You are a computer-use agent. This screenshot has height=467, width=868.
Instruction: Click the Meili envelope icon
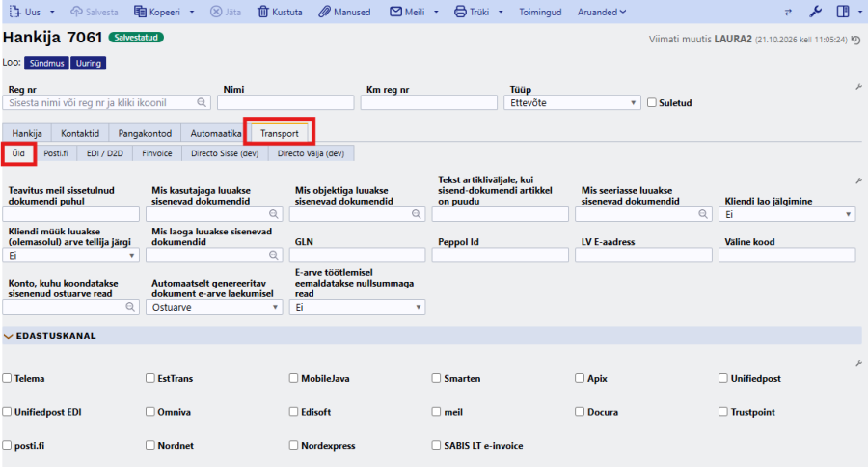coord(395,12)
